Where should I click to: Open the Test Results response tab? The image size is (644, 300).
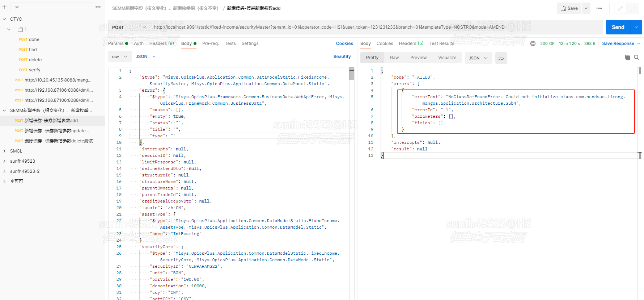(441, 43)
